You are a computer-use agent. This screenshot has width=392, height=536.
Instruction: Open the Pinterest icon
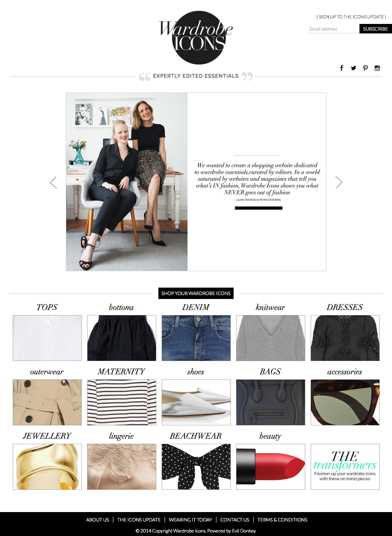(x=365, y=68)
